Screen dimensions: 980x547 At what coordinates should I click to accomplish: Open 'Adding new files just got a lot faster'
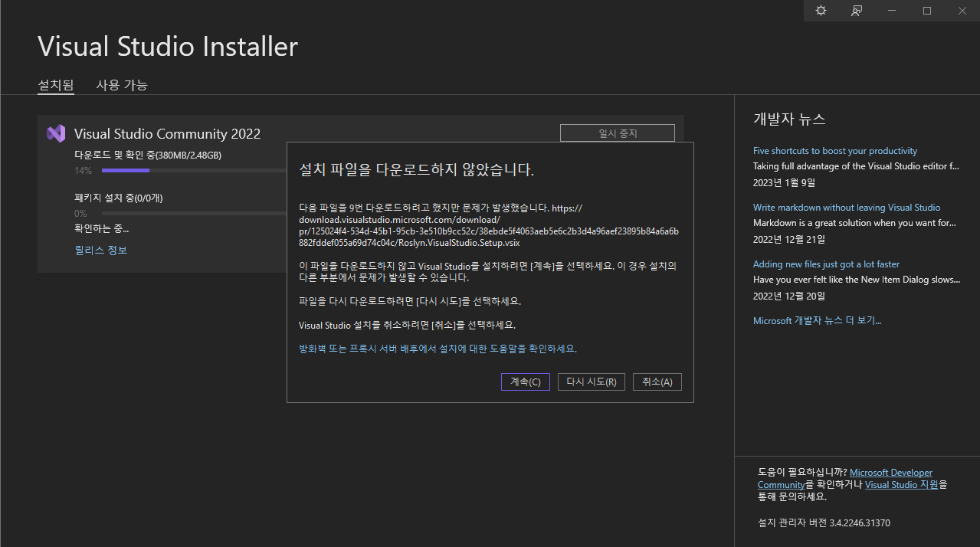pos(827,264)
